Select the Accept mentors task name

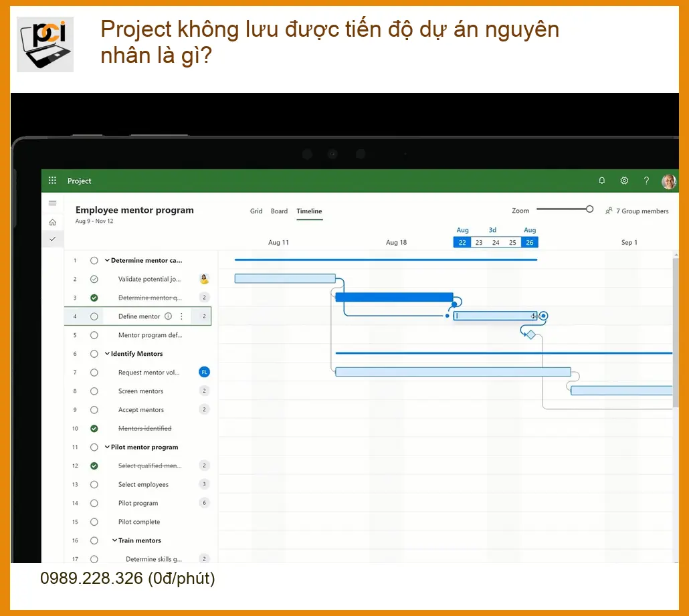tap(141, 409)
